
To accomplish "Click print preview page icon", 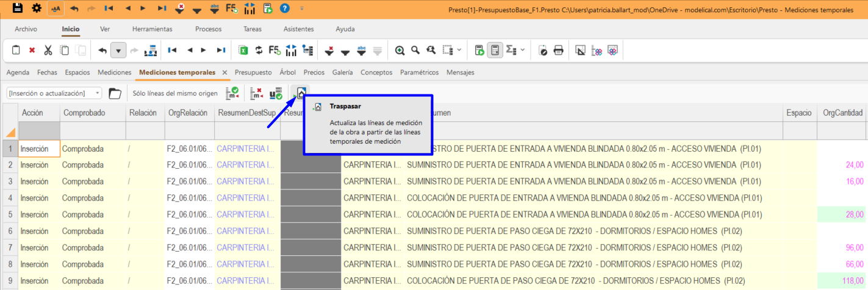I will (543, 51).
